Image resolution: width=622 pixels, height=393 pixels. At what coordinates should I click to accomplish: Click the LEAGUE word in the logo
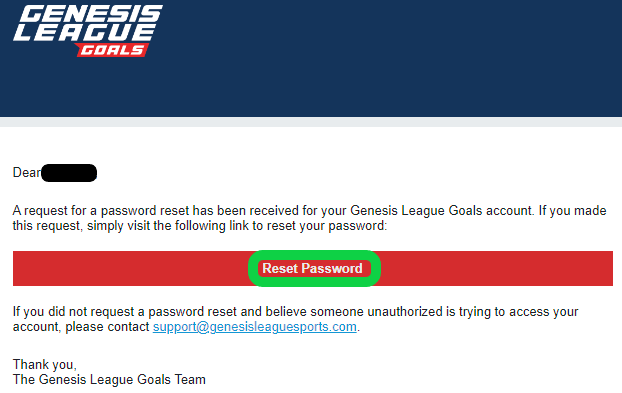coord(84,33)
